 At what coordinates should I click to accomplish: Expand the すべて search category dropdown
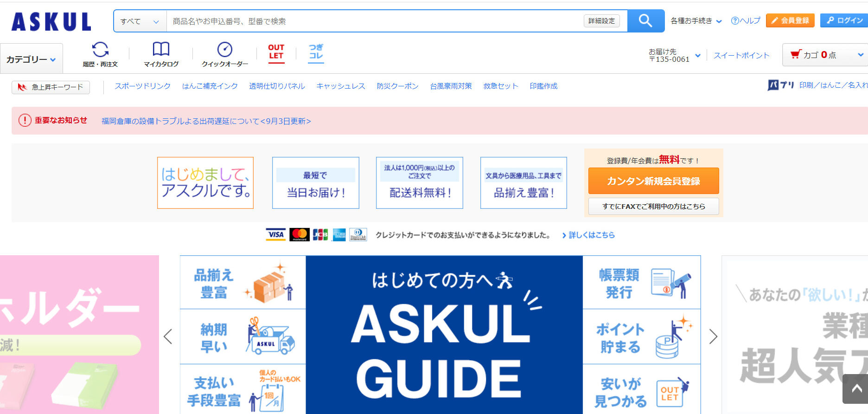[x=140, y=21]
